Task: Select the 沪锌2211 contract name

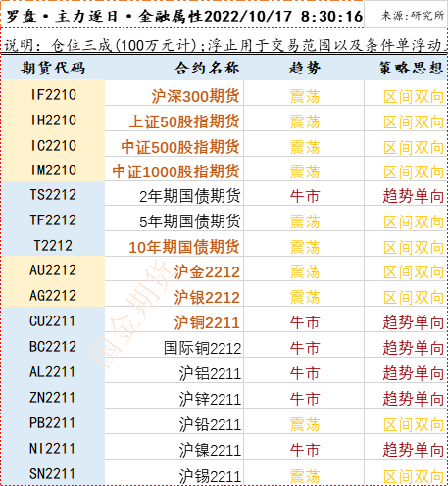Action: [210, 400]
